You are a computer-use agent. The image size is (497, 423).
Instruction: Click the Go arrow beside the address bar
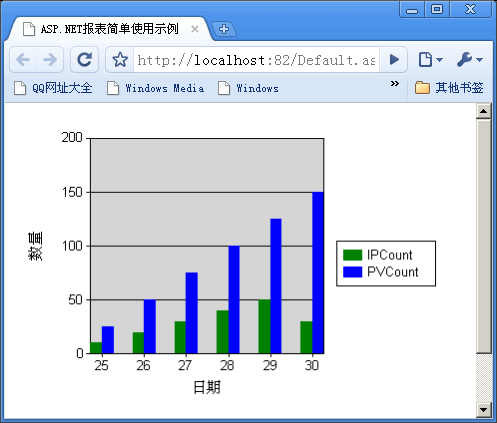(x=394, y=60)
